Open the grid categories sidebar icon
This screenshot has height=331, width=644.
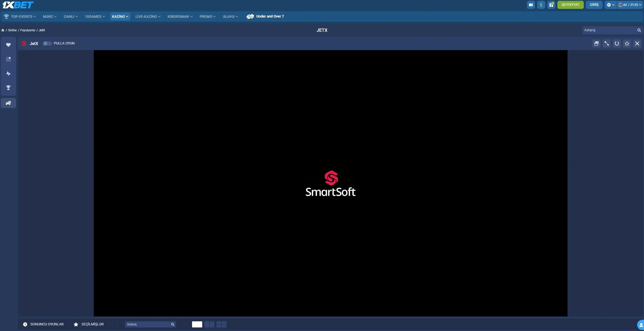[x=8, y=59]
